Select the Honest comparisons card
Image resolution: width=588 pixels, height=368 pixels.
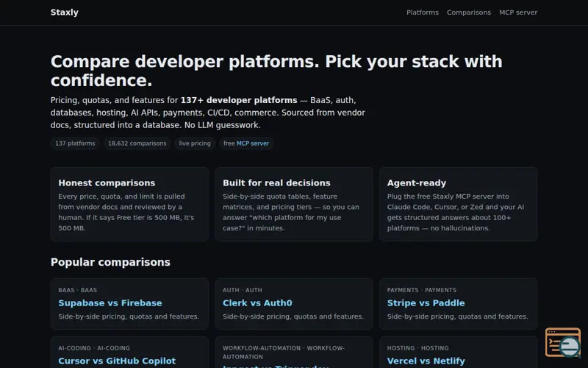click(129, 205)
